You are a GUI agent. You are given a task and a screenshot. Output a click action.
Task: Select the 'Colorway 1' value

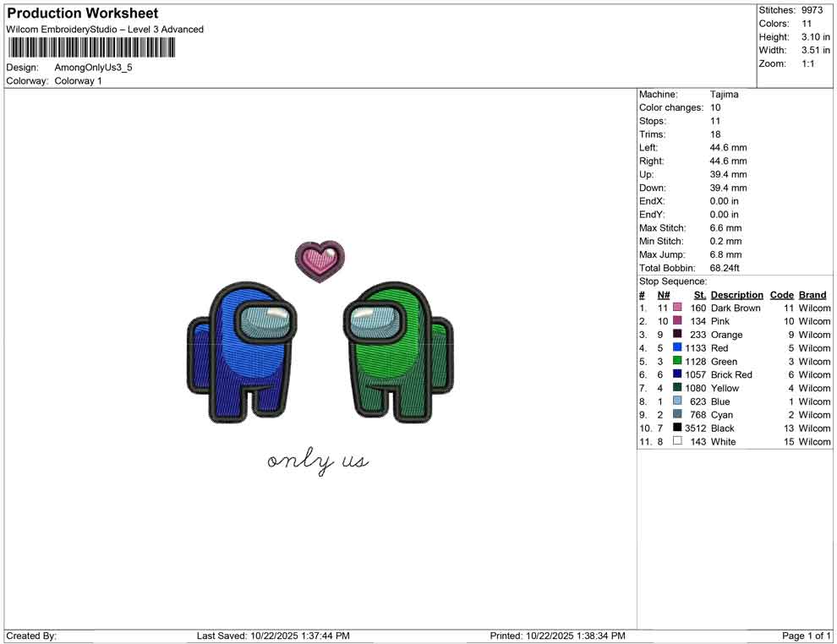point(78,81)
